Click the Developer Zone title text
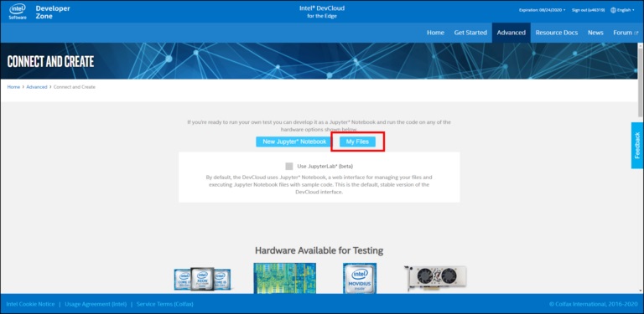The width and height of the screenshot is (644, 314). coord(53,13)
